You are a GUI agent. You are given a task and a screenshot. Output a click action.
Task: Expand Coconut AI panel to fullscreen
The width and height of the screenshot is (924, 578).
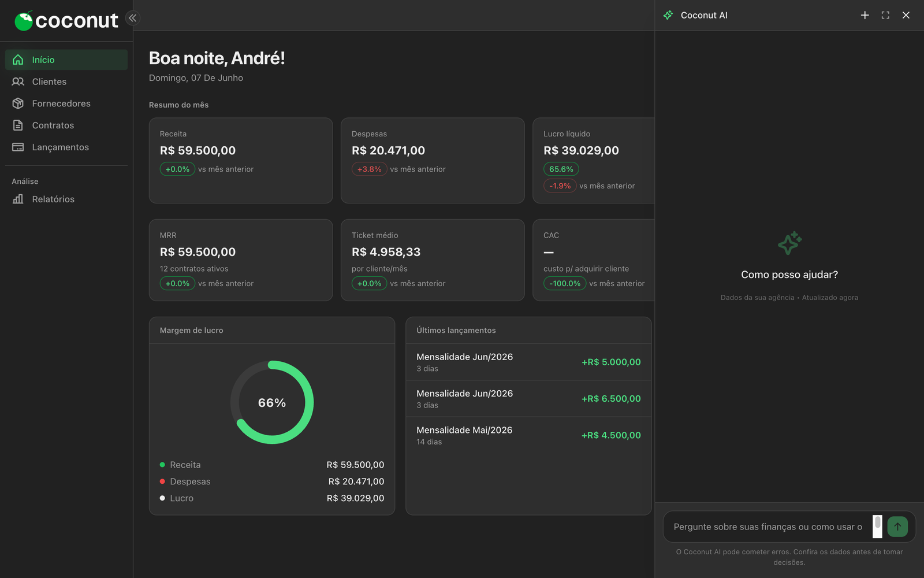click(x=885, y=15)
